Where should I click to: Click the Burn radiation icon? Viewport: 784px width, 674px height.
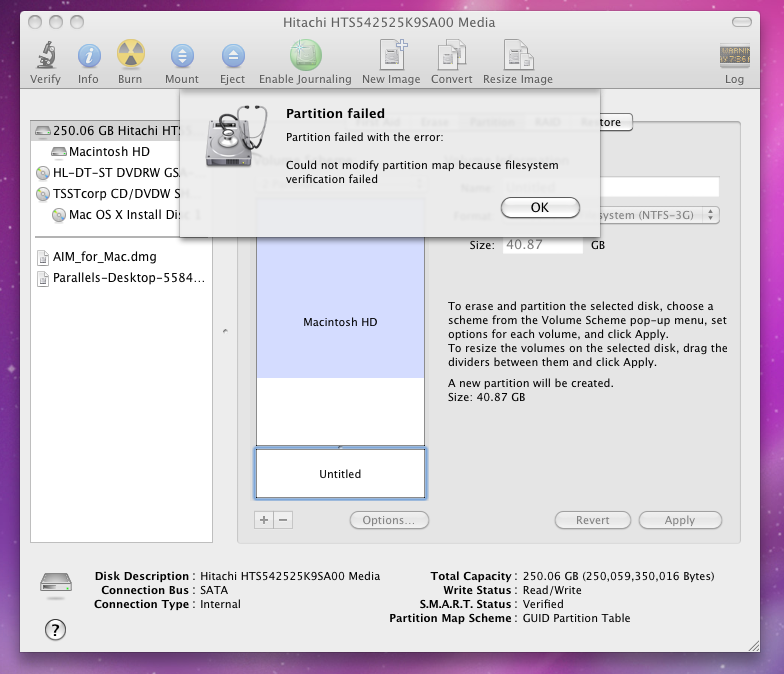coord(130,54)
